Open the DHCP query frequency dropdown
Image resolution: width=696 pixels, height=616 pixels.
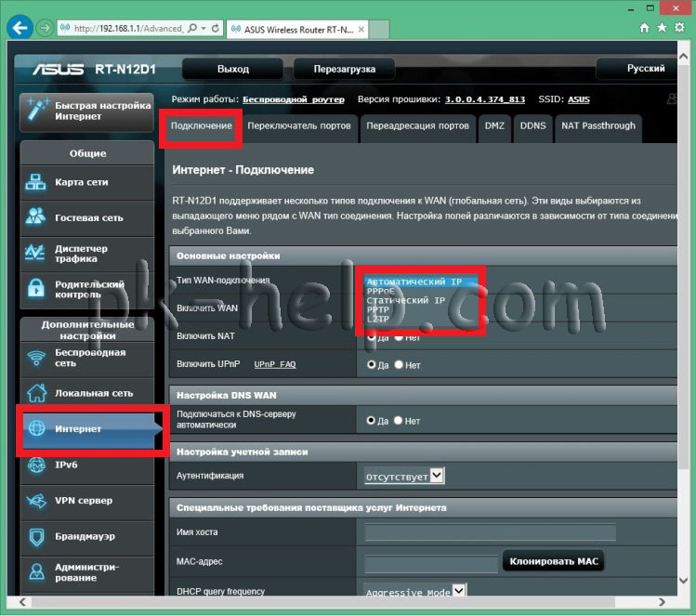pyautogui.click(x=415, y=591)
